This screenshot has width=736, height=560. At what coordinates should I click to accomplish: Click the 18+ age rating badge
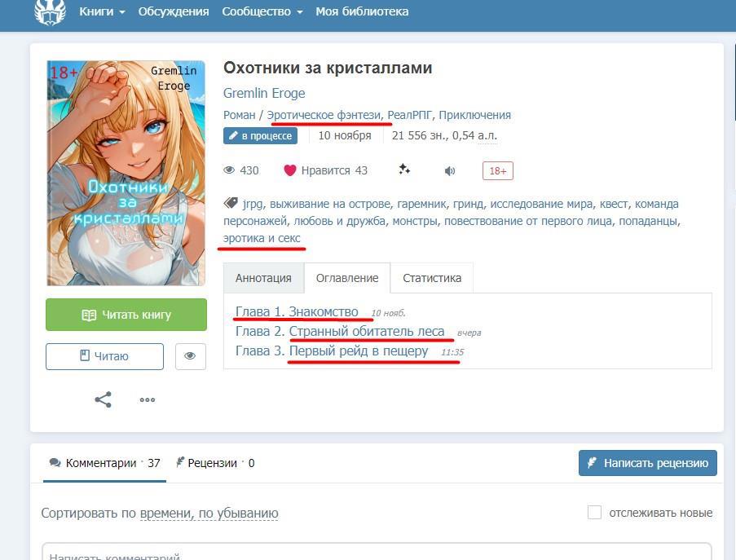click(x=497, y=171)
